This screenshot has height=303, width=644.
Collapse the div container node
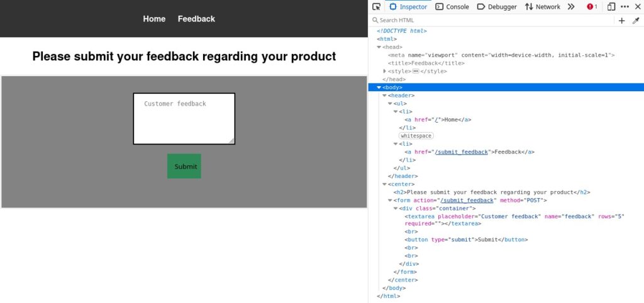396,208
